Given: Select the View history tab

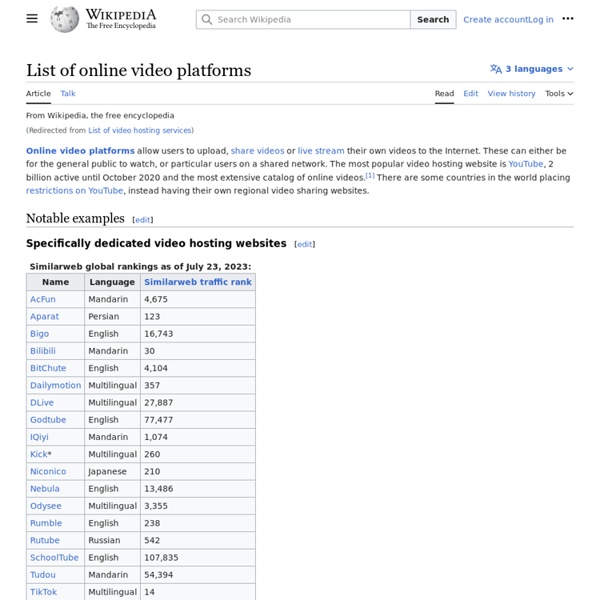Looking at the screenshot, I should tap(511, 93).
